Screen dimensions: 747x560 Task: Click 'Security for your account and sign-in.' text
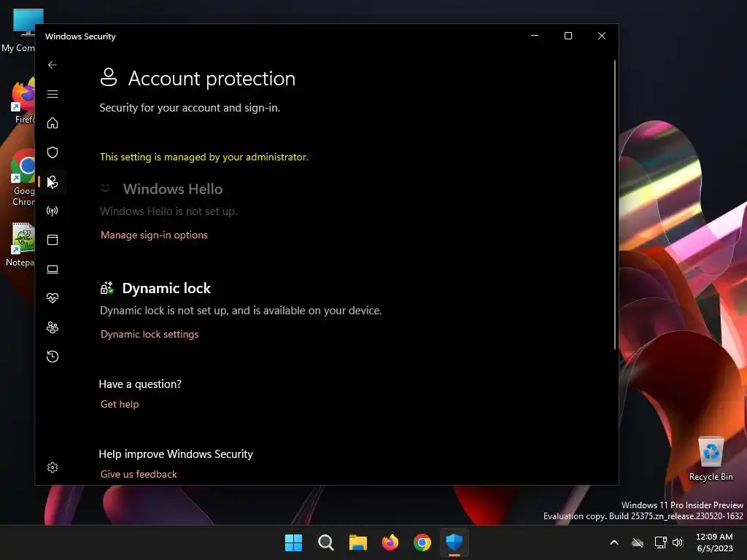click(x=190, y=108)
